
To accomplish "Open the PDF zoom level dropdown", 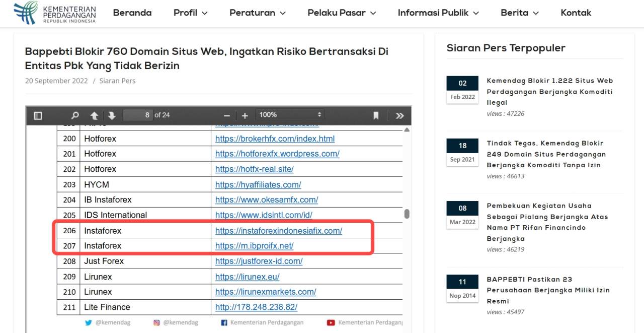I will click(290, 114).
